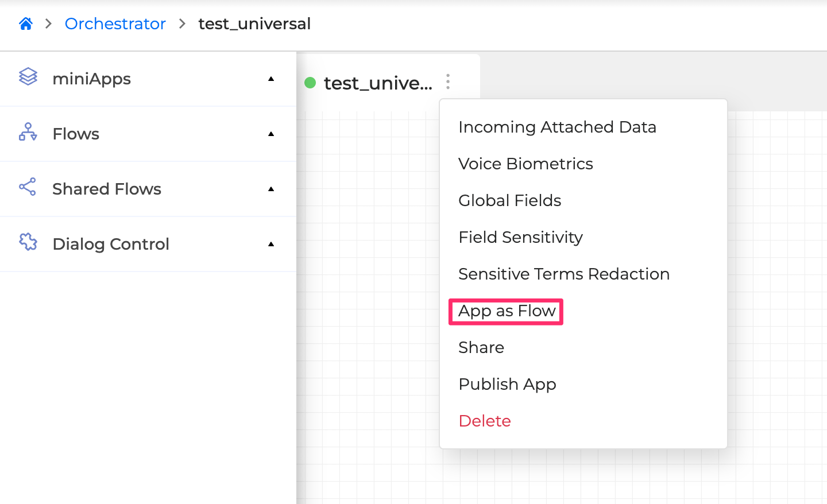Click the home icon in breadcrumb
This screenshot has height=504, width=827.
pos(26,24)
